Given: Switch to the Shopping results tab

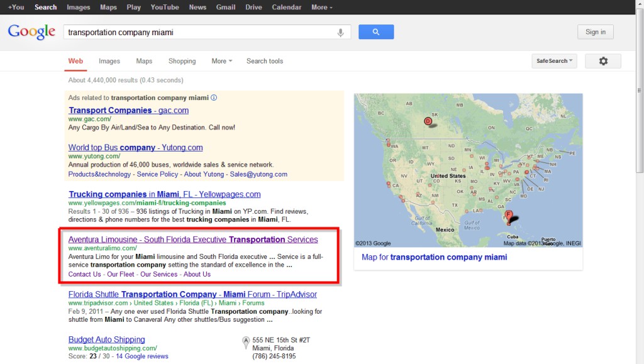Looking at the screenshot, I should 182,61.
